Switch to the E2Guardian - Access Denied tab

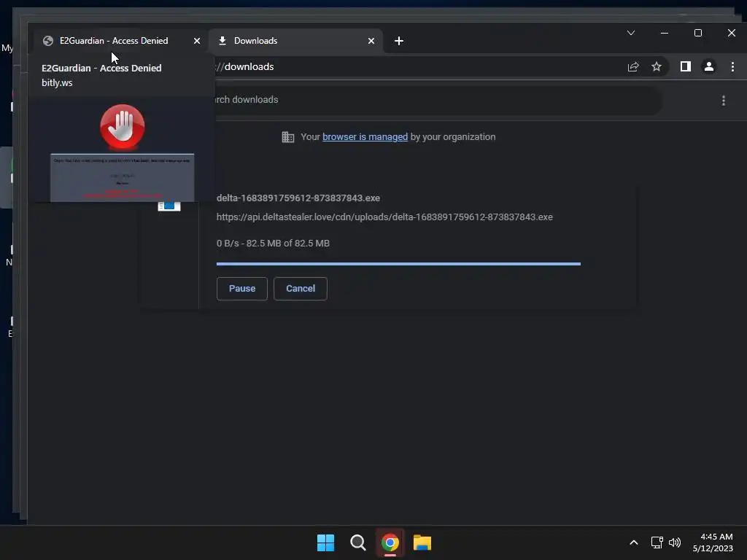[x=113, y=41]
